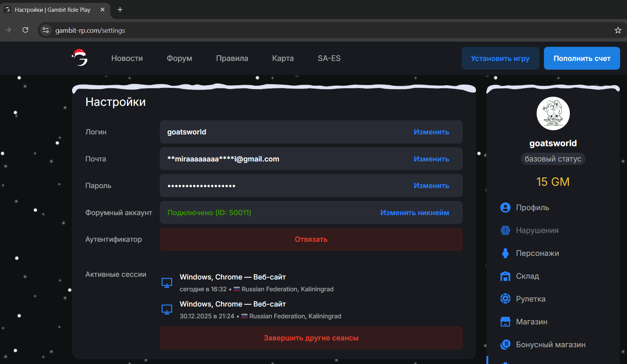The height and width of the screenshot is (364, 627).
Task: Open the Правила page
Action: 232,58
